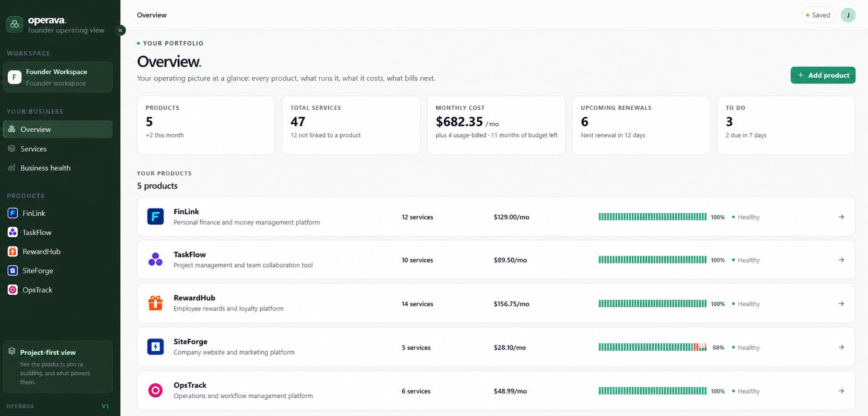Open the Founder Workspace switcher
Image resolution: width=868 pixels, height=416 pixels.
tap(58, 77)
